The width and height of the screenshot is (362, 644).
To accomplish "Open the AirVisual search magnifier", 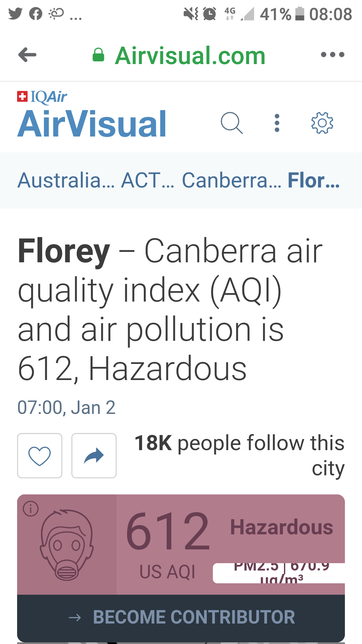I will point(232,123).
